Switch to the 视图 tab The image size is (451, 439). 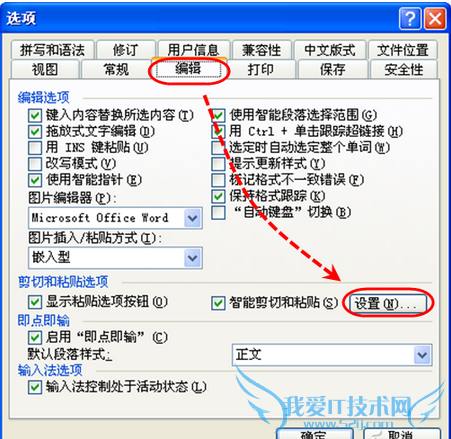(x=45, y=69)
